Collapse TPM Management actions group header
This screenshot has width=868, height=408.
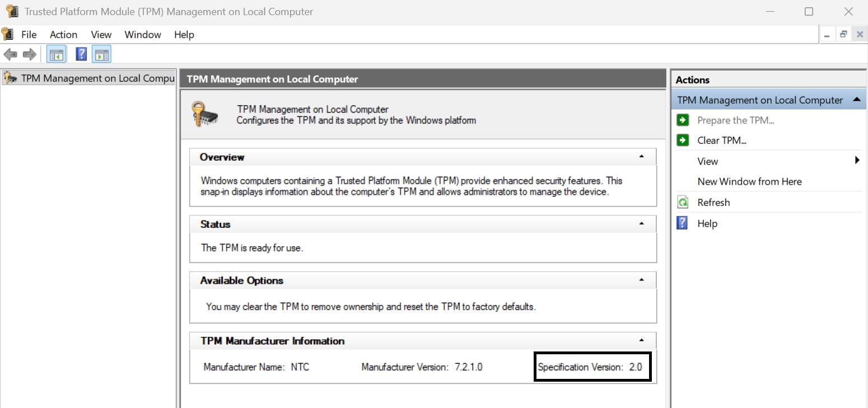856,100
